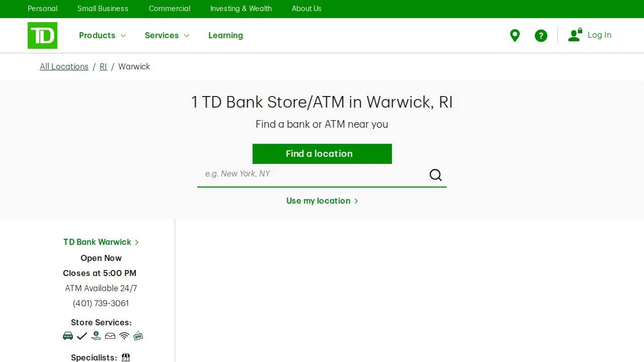Viewport: 644px width, 362px height.
Task: Click the Wi-Fi store service icon
Action: [x=124, y=336]
